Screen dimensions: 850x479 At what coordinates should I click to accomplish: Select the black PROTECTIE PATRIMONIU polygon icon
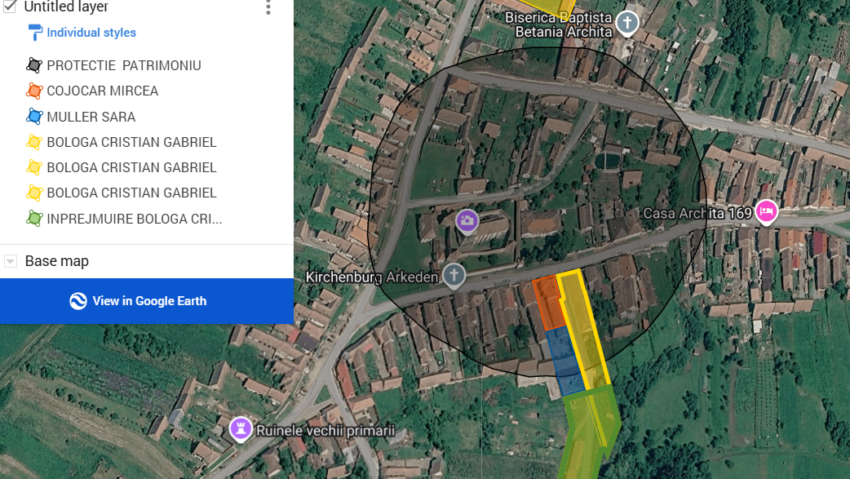[x=34, y=66]
